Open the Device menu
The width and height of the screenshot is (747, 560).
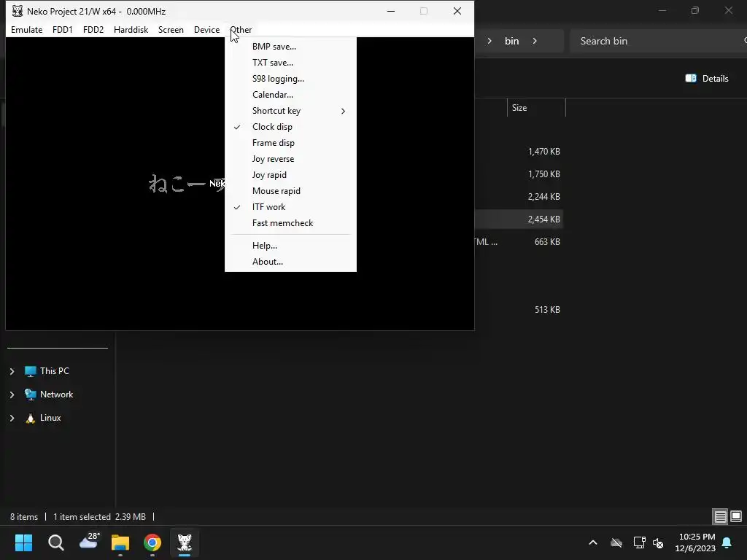[x=206, y=29]
